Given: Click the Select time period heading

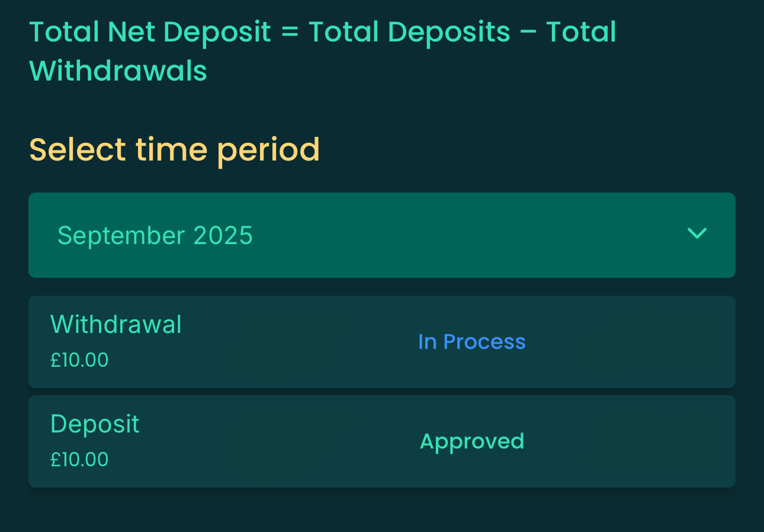Looking at the screenshot, I should click(x=175, y=150).
